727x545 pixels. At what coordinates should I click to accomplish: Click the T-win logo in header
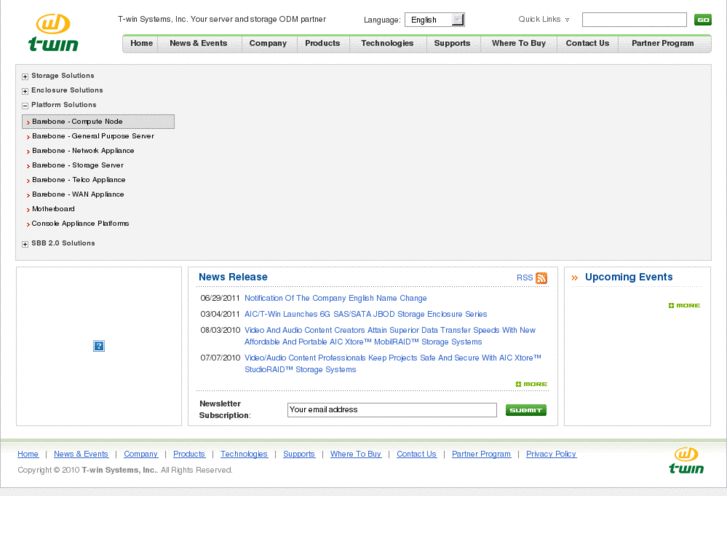coord(52,32)
